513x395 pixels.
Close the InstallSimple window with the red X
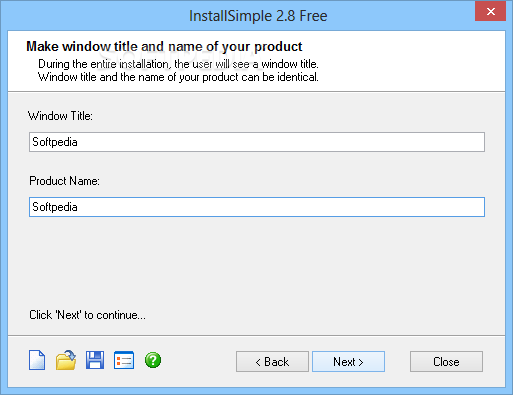pos(490,12)
